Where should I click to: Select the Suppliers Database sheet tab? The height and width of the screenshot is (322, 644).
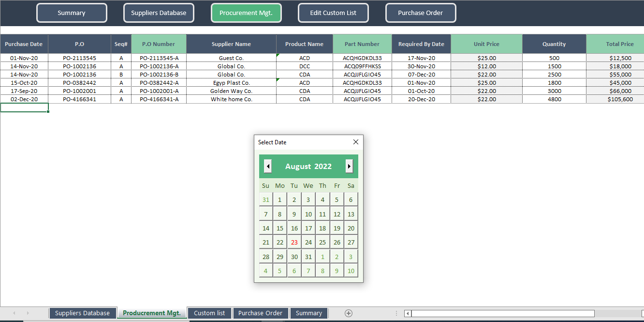(83, 313)
